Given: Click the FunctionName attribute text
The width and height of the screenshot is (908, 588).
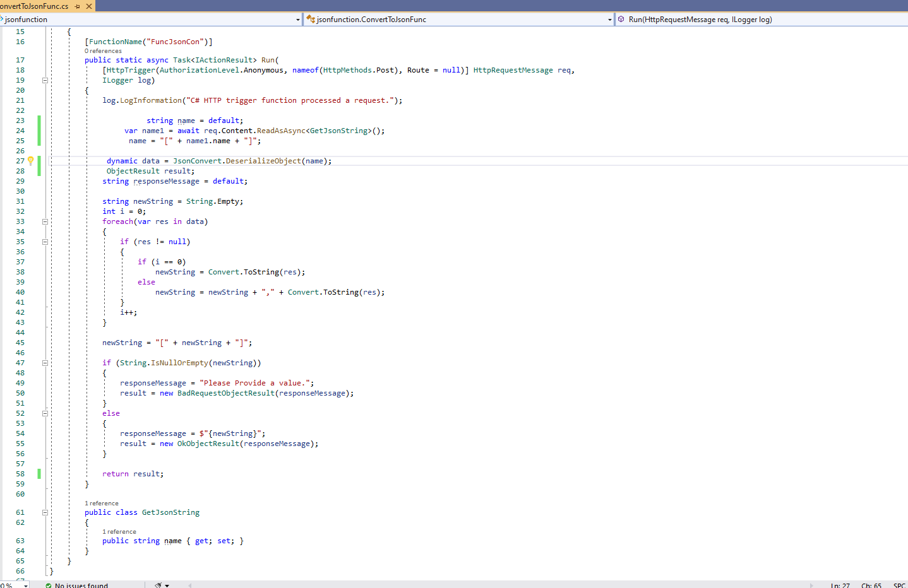Looking at the screenshot, I should [x=115, y=42].
